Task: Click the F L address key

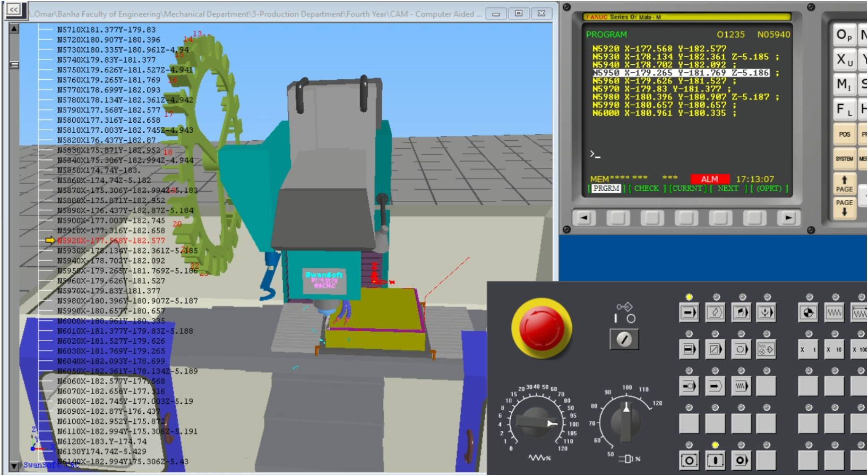Action: coord(844,109)
